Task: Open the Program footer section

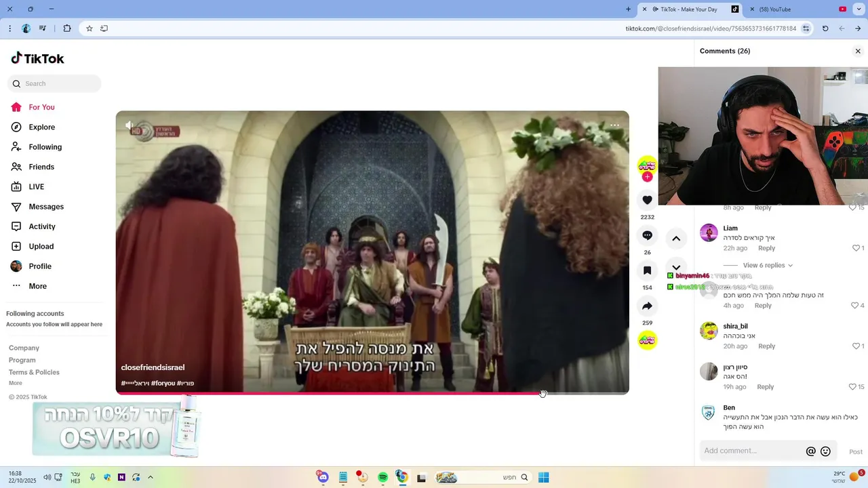Action: tap(22, 360)
